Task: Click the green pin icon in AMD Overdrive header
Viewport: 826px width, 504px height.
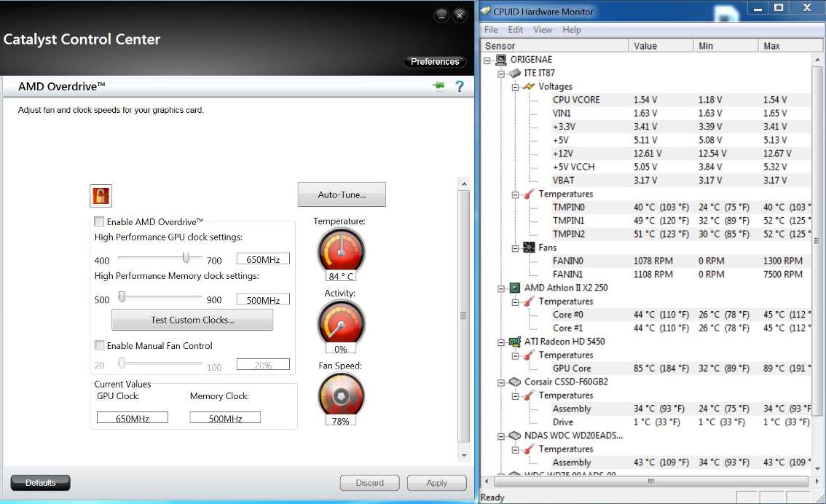Action: pos(438,86)
